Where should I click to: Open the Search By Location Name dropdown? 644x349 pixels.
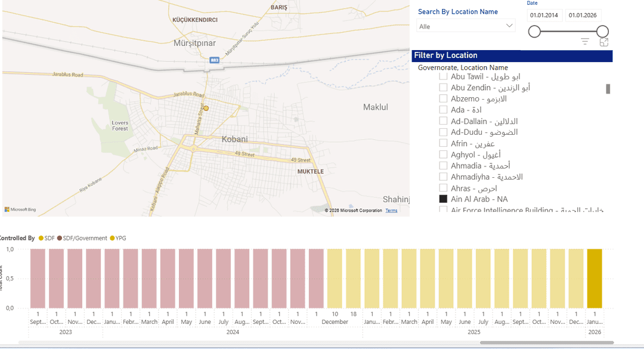click(x=466, y=26)
